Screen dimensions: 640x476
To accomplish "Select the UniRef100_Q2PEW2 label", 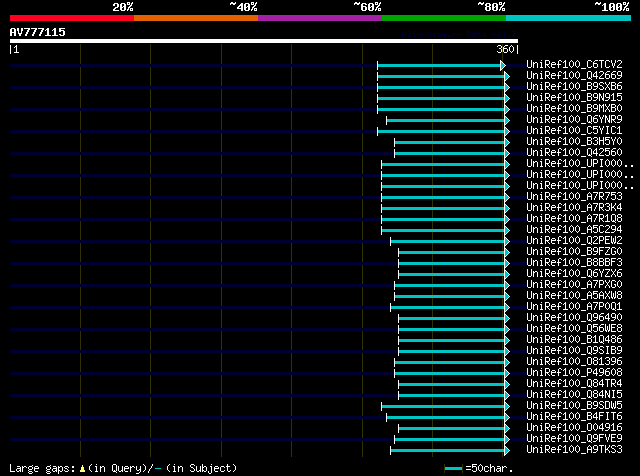I will click(574, 241).
